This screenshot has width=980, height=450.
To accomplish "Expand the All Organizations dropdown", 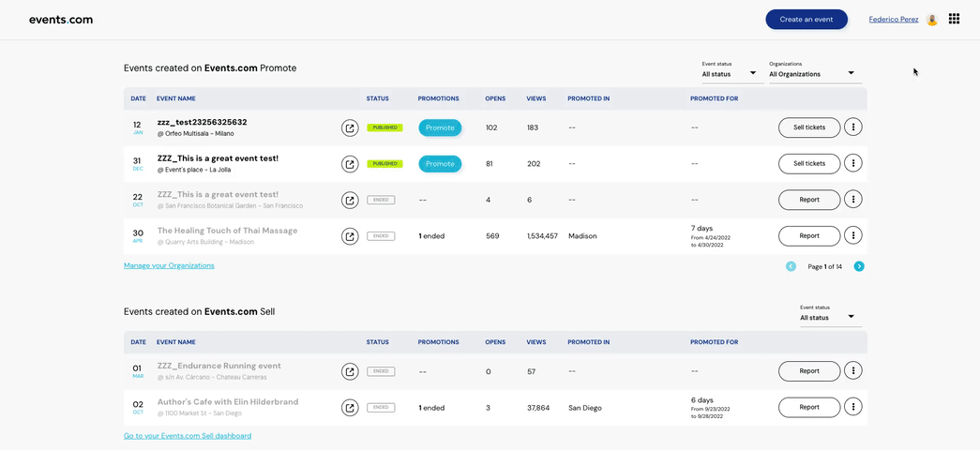I will [x=815, y=71].
